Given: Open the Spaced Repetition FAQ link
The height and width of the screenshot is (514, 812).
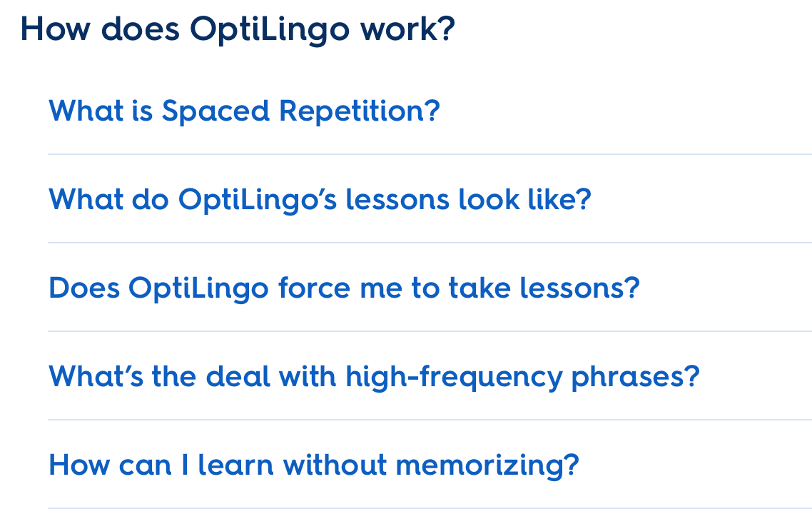Looking at the screenshot, I should pos(244,111).
